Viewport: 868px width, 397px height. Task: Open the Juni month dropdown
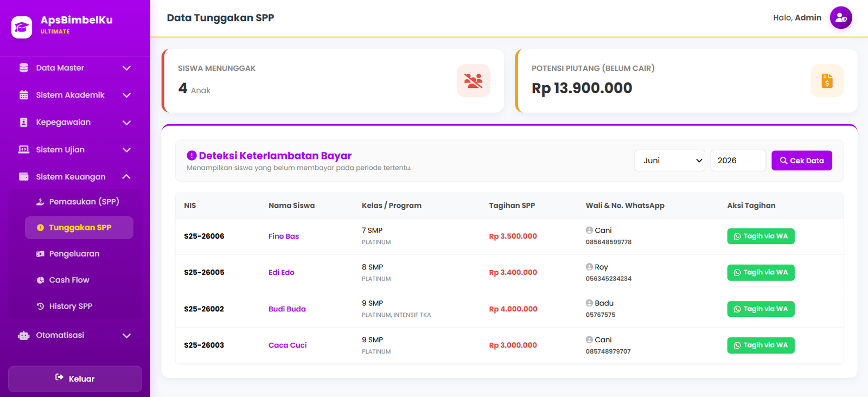[x=670, y=161]
